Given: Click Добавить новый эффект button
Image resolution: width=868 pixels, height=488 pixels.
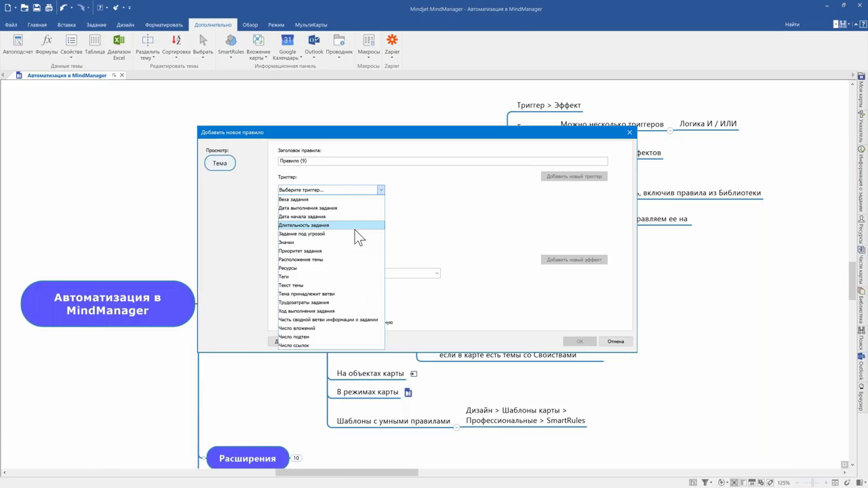Looking at the screenshot, I should click(x=574, y=260).
